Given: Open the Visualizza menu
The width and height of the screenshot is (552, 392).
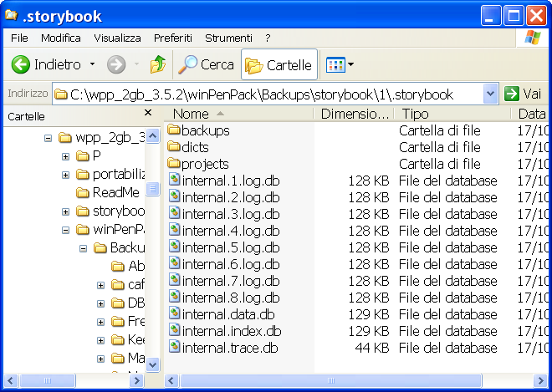Looking at the screenshot, I should pyautogui.click(x=117, y=38).
